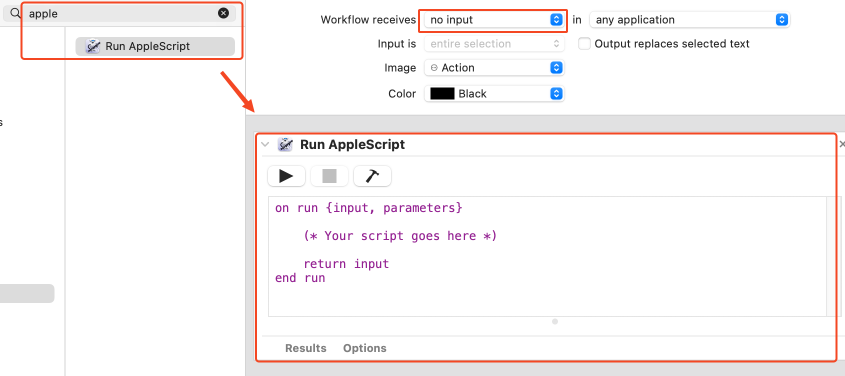The image size is (845, 376).
Task: Click the Run AppleScript action header title
Action: coord(352,144)
